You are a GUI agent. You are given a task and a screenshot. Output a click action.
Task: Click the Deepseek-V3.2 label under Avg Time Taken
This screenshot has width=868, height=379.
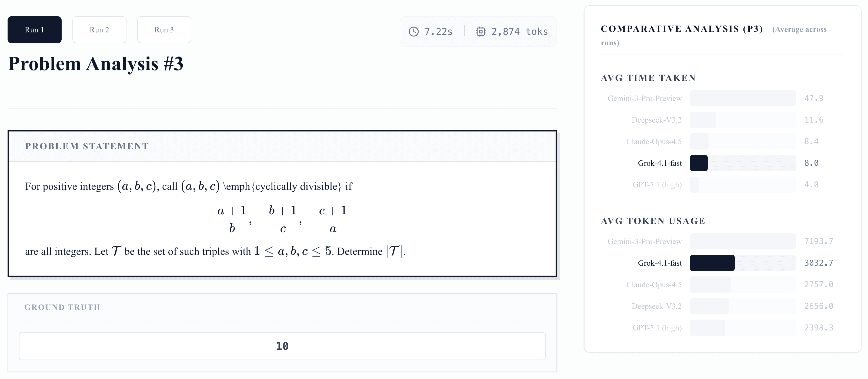tap(656, 120)
